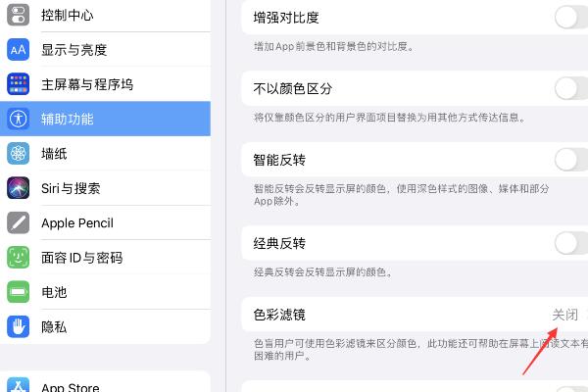Screen dimensions: 588x392
Task: Turn on 智能反转 switch
Action: 571,160
